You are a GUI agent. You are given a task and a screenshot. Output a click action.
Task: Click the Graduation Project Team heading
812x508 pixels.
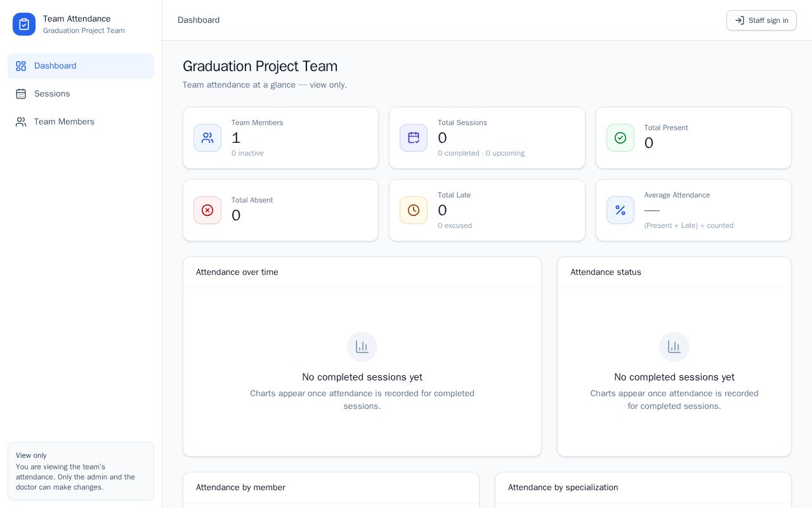pyautogui.click(x=260, y=66)
